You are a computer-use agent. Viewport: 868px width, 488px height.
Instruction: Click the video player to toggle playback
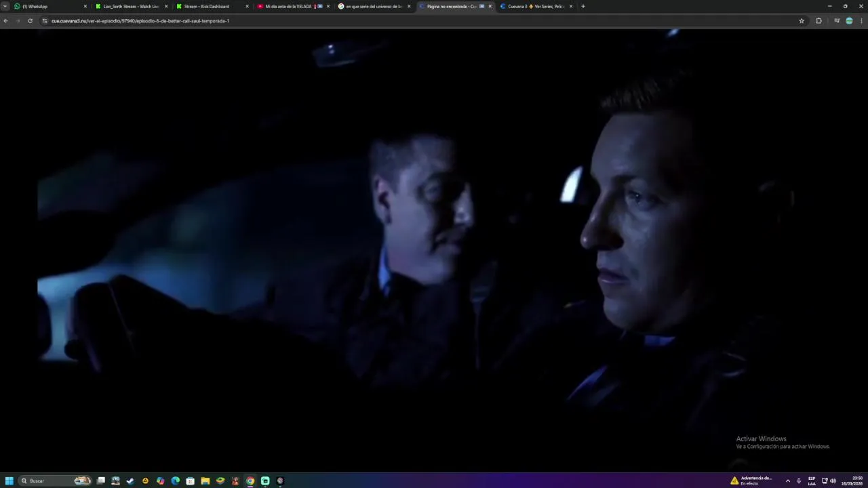(434, 251)
